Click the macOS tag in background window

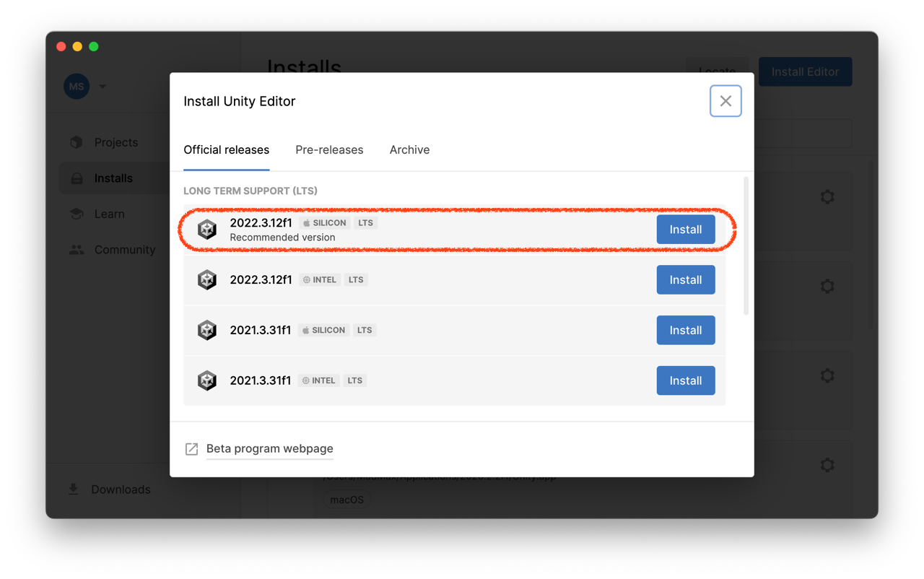tap(347, 500)
